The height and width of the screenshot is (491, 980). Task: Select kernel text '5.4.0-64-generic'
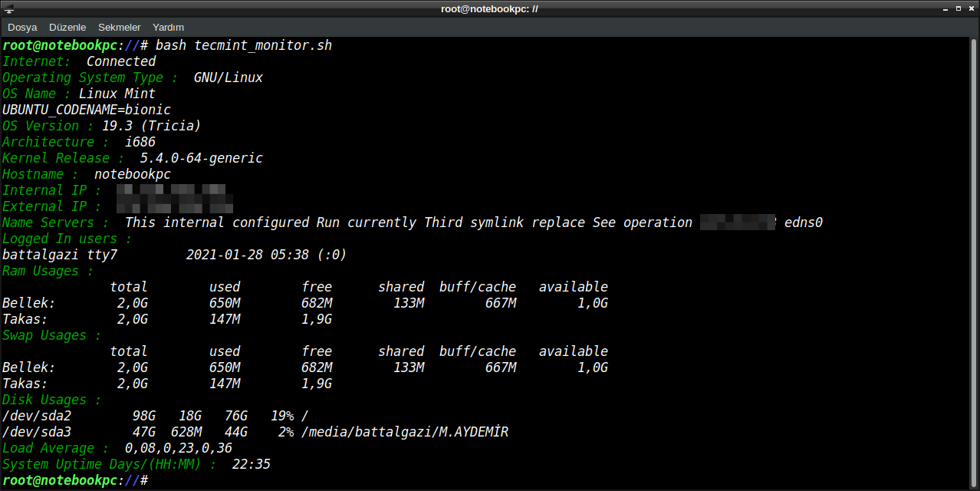pyautogui.click(x=202, y=158)
